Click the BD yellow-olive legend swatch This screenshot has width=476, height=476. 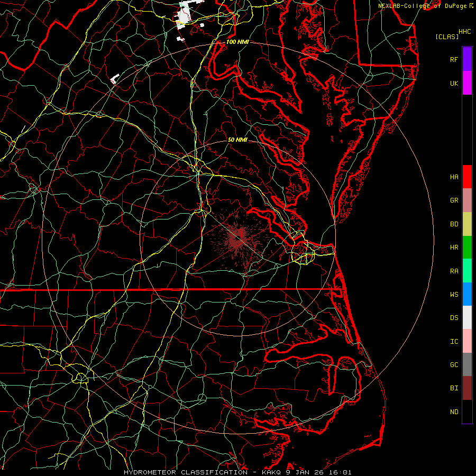(x=467, y=224)
